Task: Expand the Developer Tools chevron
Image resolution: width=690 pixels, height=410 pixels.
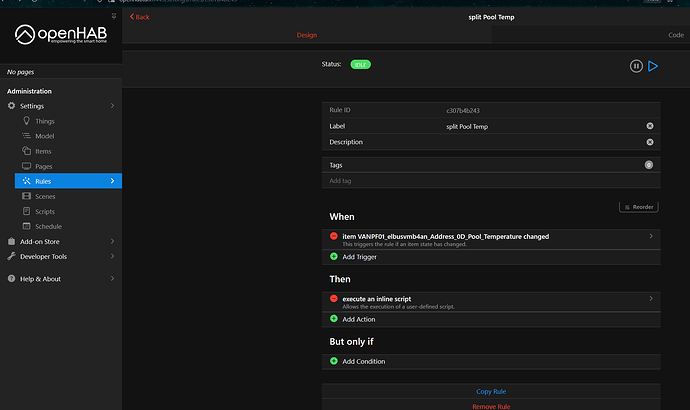Action: pos(112,256)
